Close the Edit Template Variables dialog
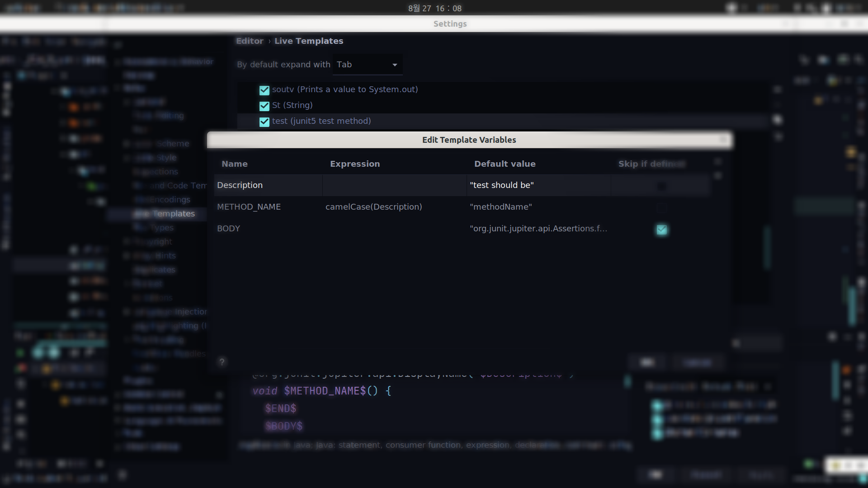Image resolution: width=868 pixels, height=488 pixels. 724,140
